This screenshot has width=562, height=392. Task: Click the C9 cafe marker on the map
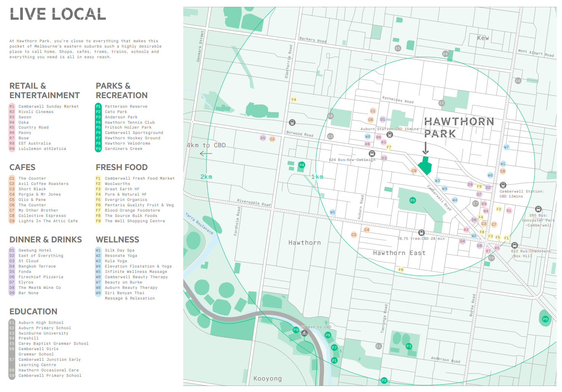pos(414,171)
